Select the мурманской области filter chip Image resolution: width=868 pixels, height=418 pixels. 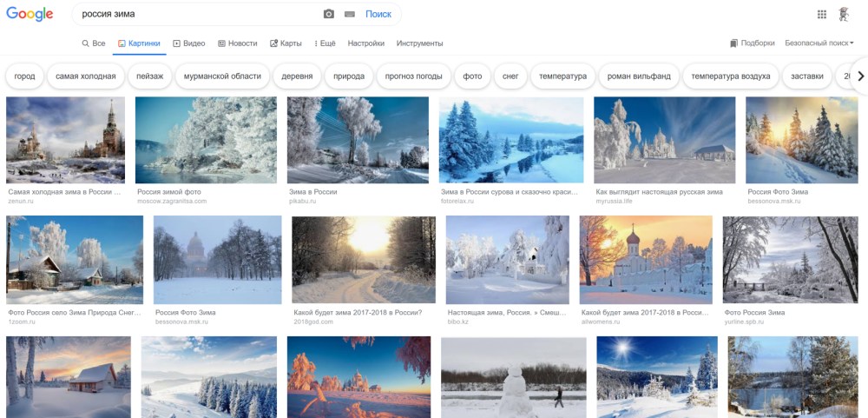[x=222, y=76]
